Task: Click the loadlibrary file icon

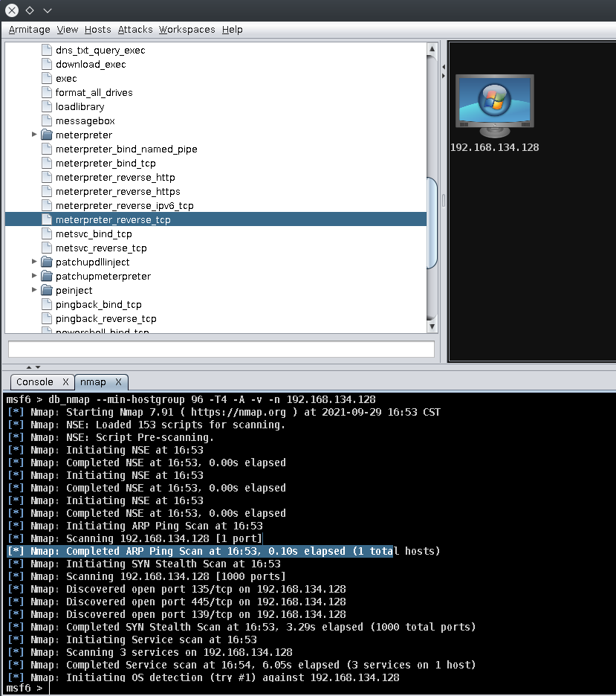Action: coord(47,106)
